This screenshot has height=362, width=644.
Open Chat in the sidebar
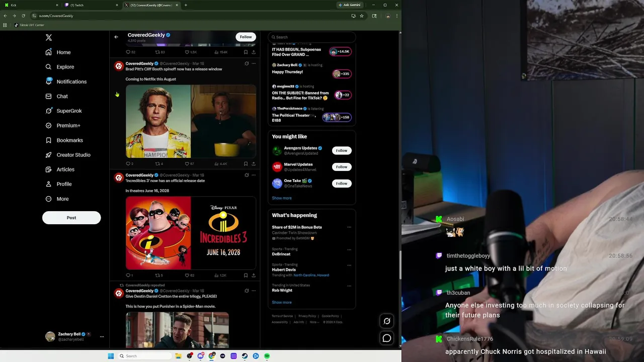(56, 96)
